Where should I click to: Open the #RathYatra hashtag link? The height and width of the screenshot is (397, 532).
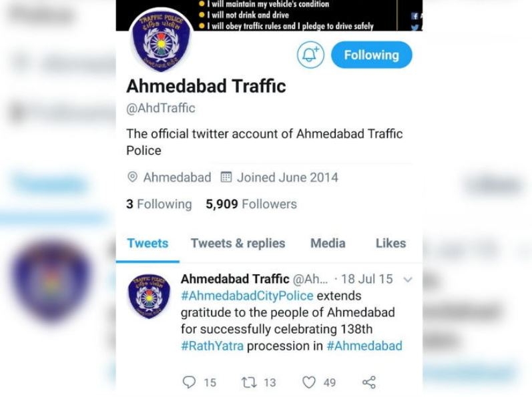212,346
